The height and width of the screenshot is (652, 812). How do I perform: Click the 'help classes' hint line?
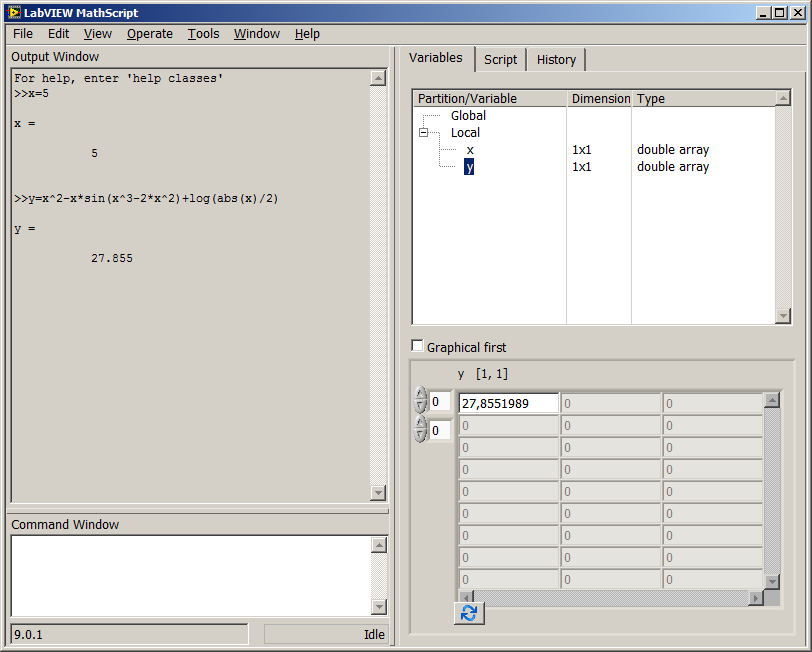119,78
